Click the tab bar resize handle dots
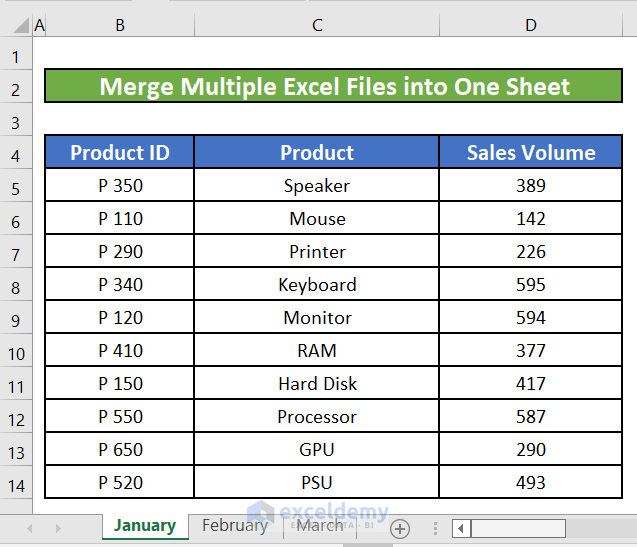The width and height of the screenshot is (637, 547). click(x=435, y=528)
